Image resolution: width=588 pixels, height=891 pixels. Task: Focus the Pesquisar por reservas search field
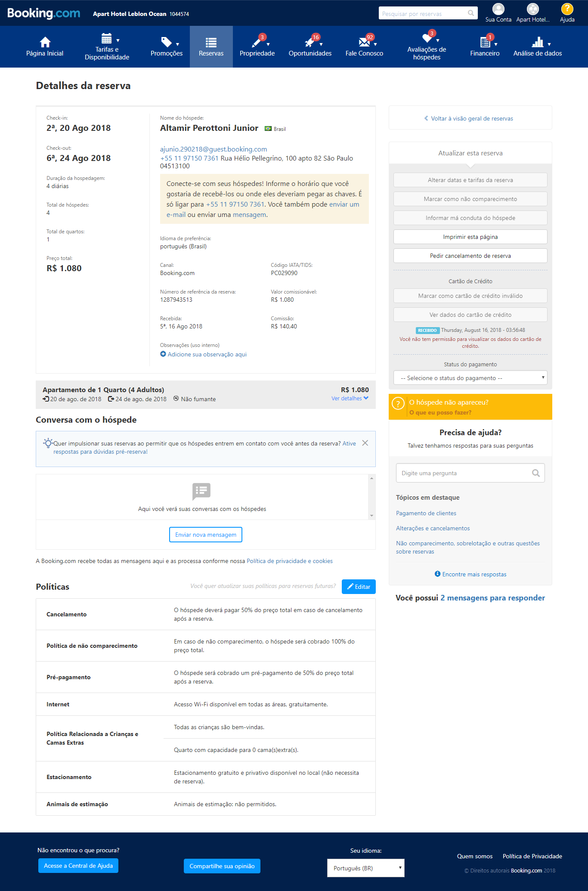coord(424,14)
